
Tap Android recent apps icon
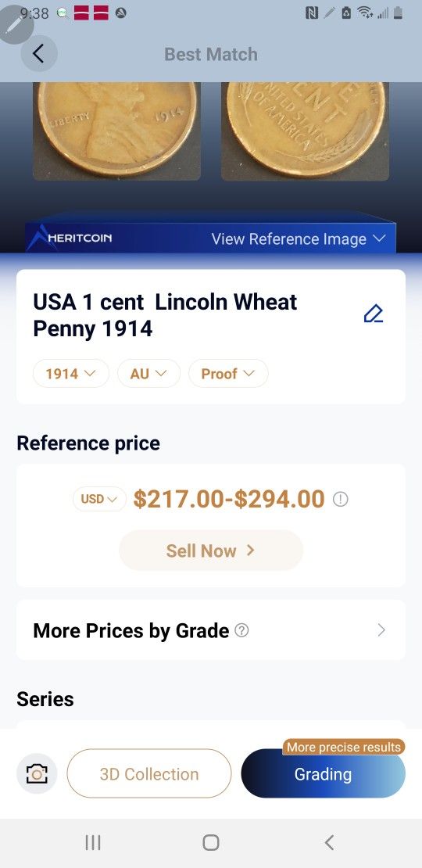93,842
